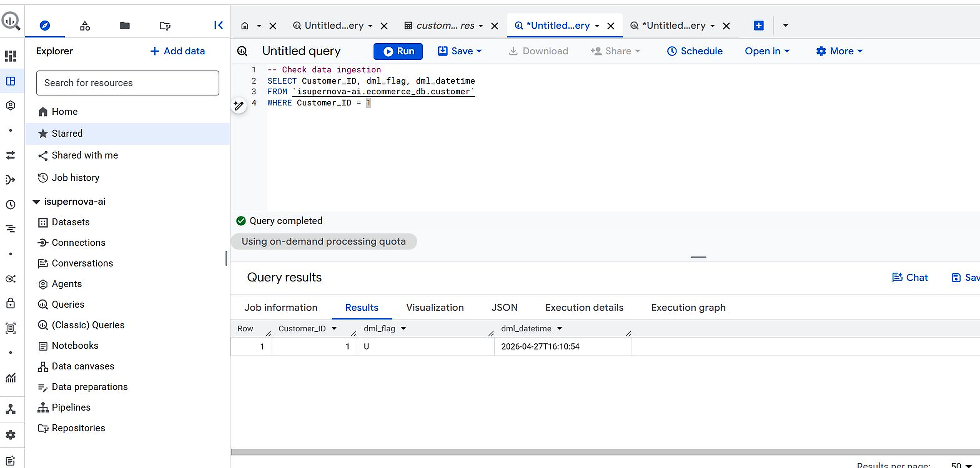Expand the Open in dropdown
Viewport: 980px width, 468px height.
tap(767, 51)
